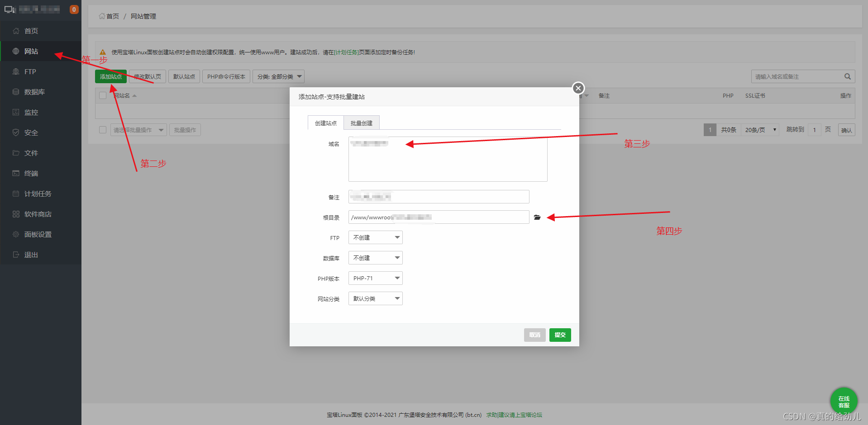Open the 数据库 database sidebar icon
Screen dimensions: 868x425
click(x=16, y=92)
